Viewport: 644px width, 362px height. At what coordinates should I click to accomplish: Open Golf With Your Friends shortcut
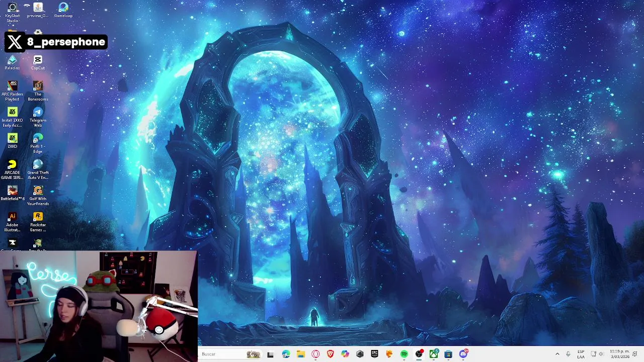(38, 196)
